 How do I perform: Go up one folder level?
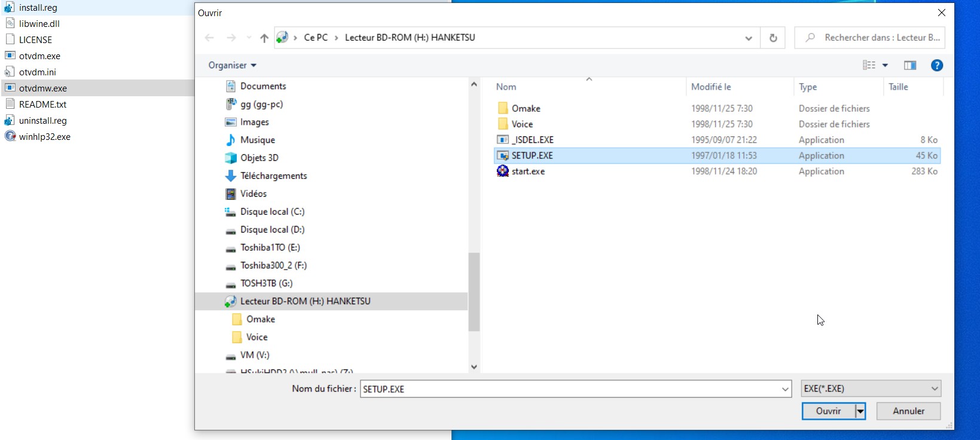point(264,38)
